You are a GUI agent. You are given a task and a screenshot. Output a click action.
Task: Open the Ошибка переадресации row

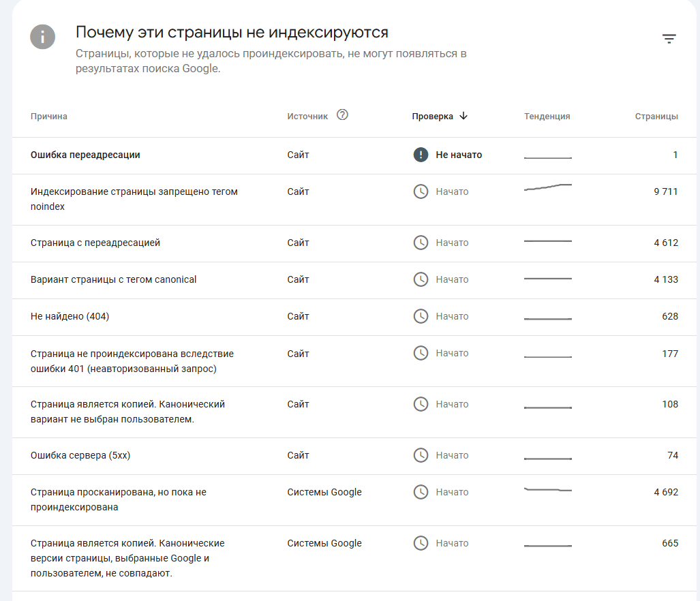pyautogui.click(x=85, y=155)
